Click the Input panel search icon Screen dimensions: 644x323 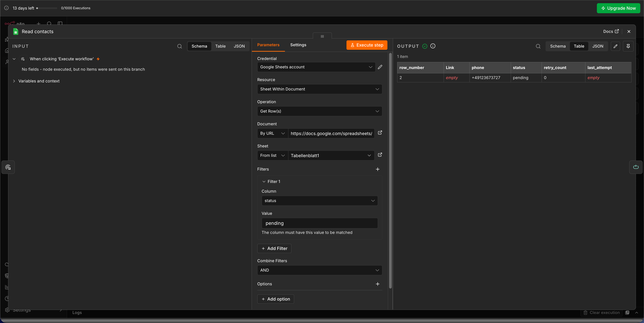179,46
